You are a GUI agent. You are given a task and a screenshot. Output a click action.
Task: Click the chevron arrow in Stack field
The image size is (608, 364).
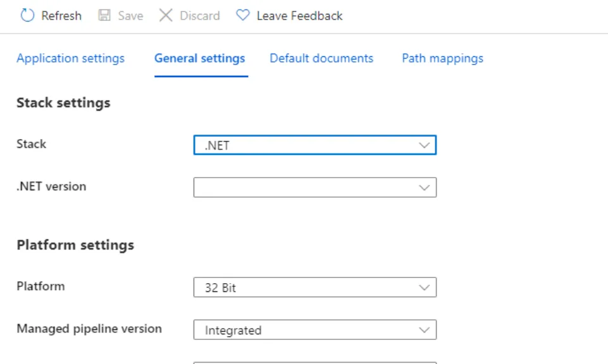(425, 145)
